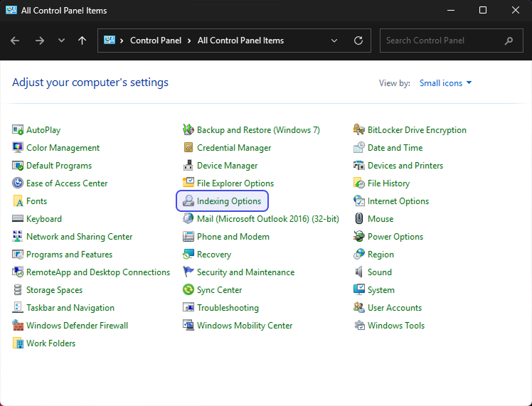Click the Backup and Restore icon
Screen dimensions: 532x406
188,130
